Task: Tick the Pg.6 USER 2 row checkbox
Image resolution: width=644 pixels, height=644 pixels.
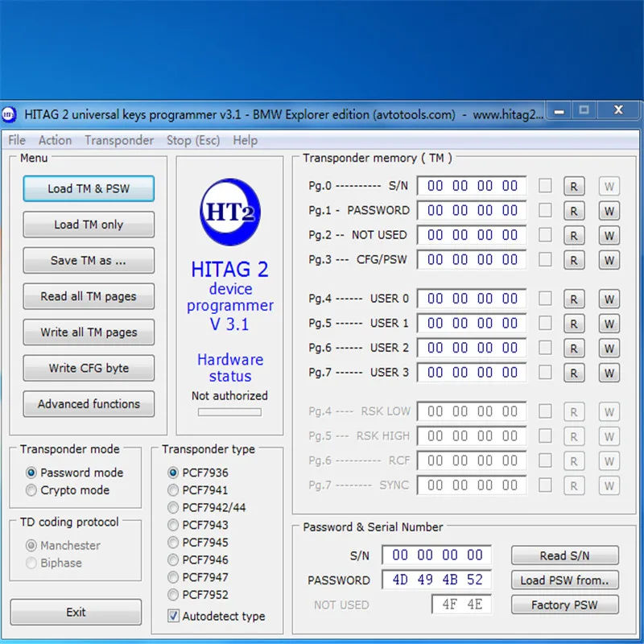Action: [x=545, y=348]
